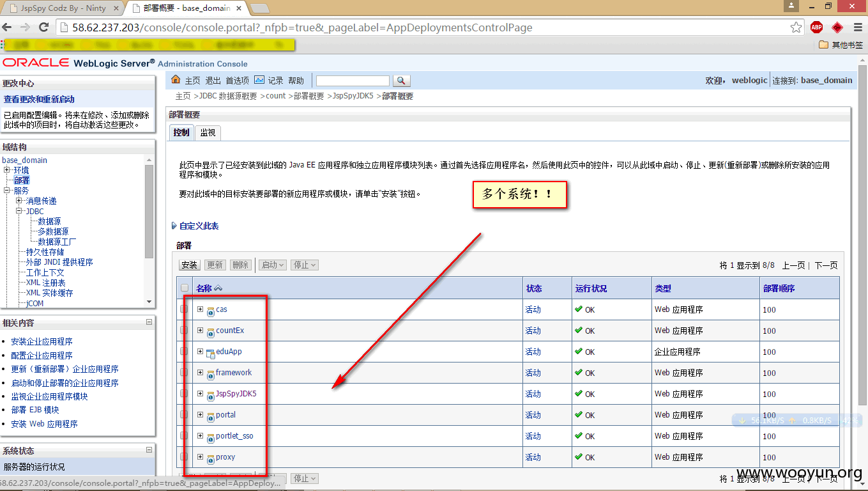
Task: Check the proxy row checkbox
Action: [185, 457]
